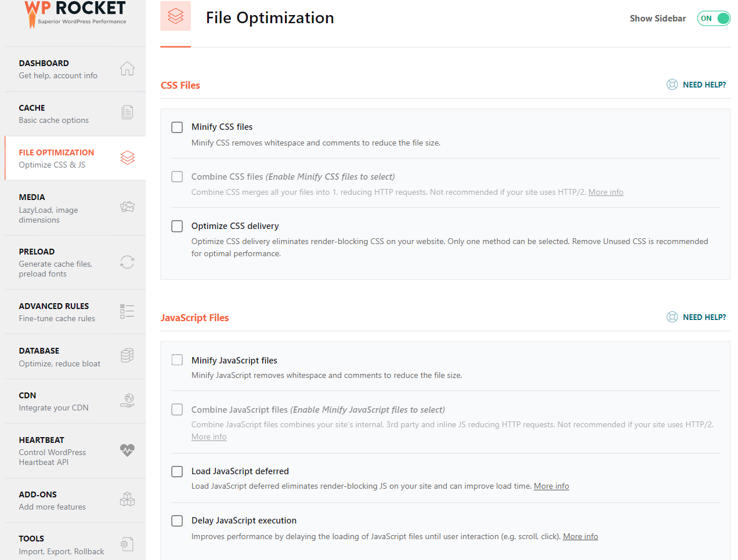Open More info link for Delay JavaScript execution
Viewport: 738px width, 560px height.
coord(580,536)
